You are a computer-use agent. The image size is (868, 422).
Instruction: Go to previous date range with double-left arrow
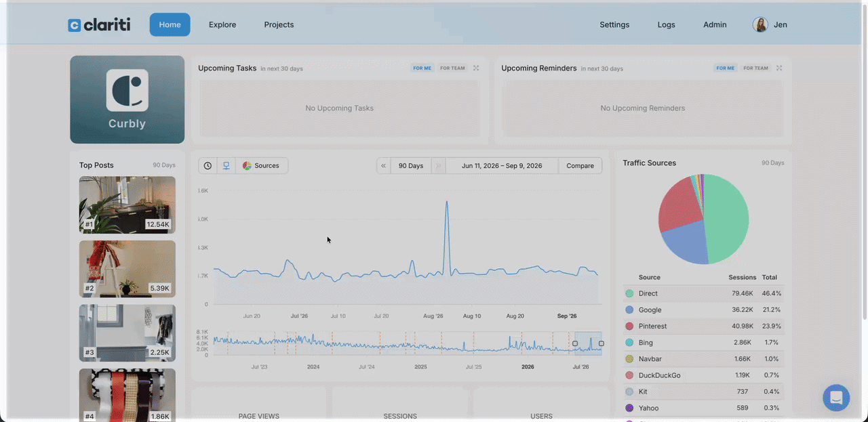(384, 165)
